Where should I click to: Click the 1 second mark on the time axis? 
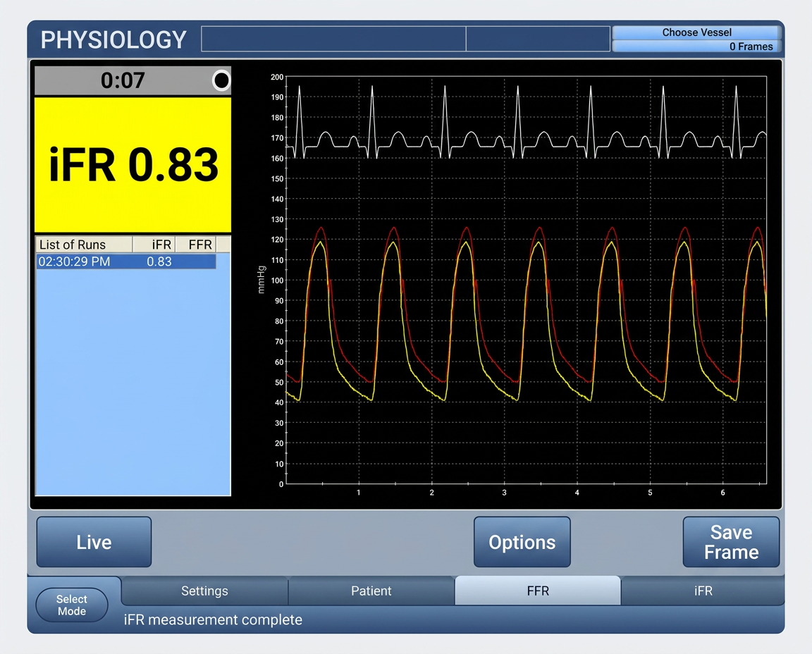click(358, 493)
